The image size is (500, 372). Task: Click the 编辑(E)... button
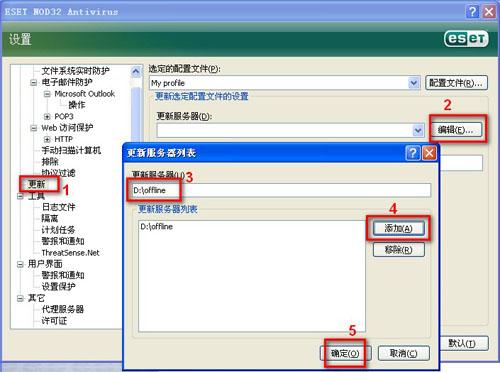(456, 130)
